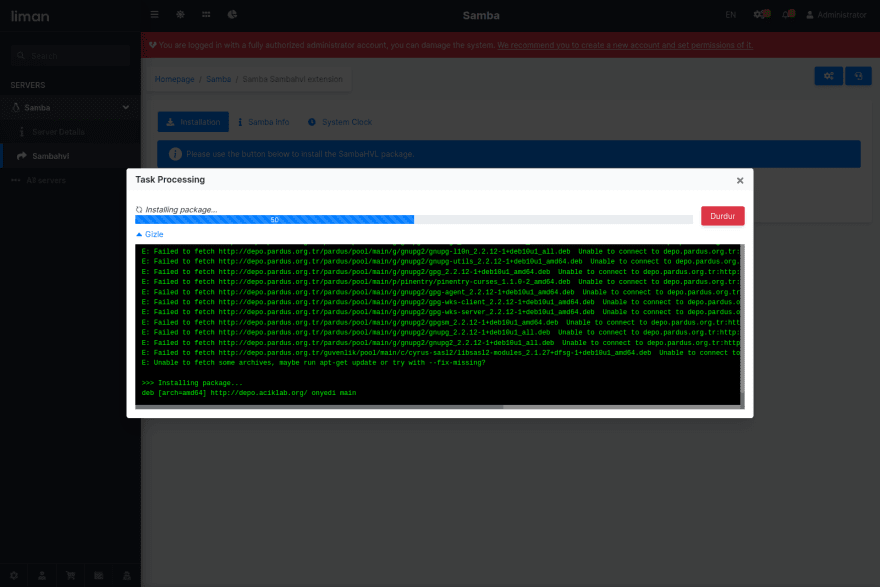The width and height of the screenshot is (880, 587).
Task: Collapse the log output via Gizle
Action: click(x=150, y=235)
